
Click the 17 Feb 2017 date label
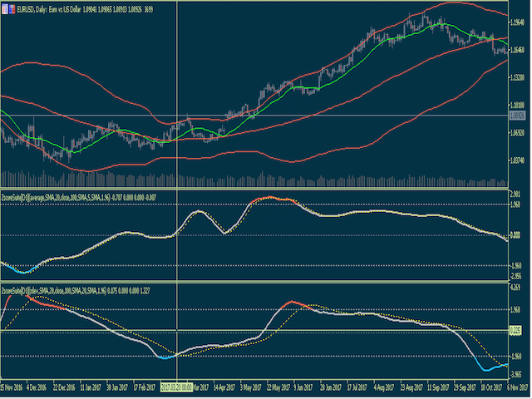click(x=144, y=387)
